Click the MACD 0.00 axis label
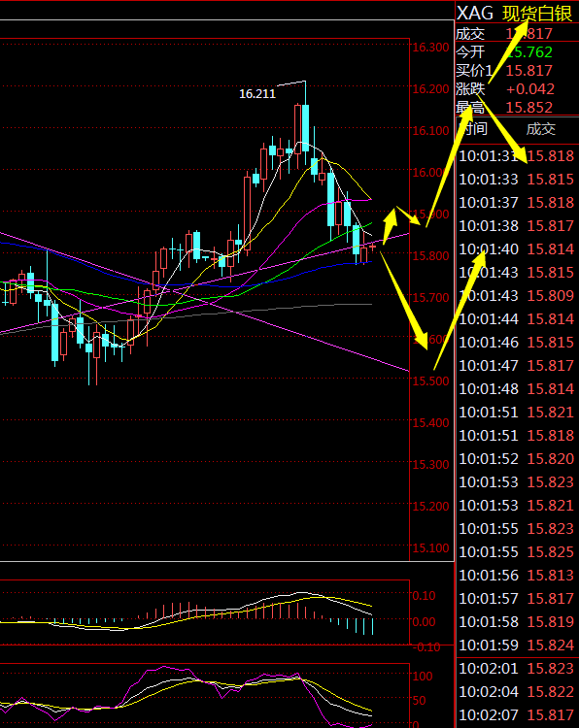Viewport: 579px width, 728px height. (424, 621)
